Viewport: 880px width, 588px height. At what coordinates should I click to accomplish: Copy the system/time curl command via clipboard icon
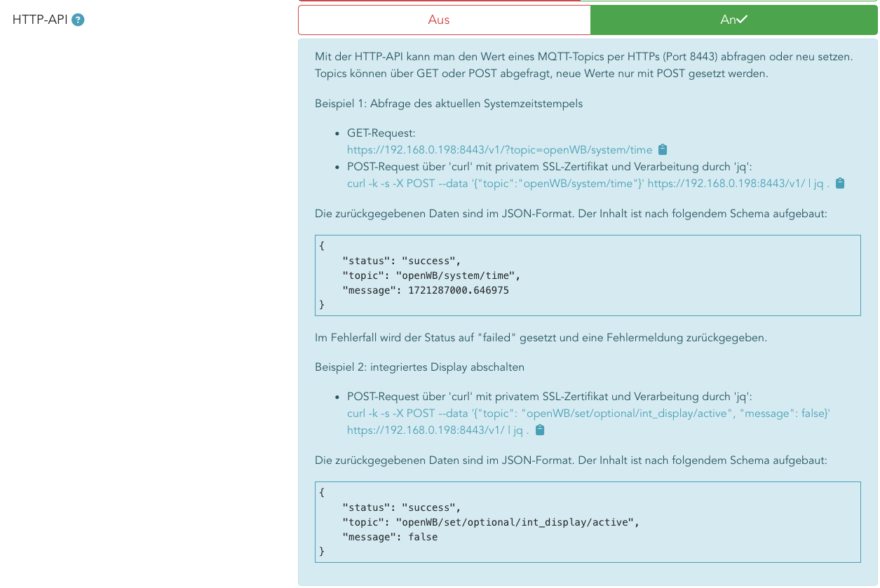[x=840, y=183]
